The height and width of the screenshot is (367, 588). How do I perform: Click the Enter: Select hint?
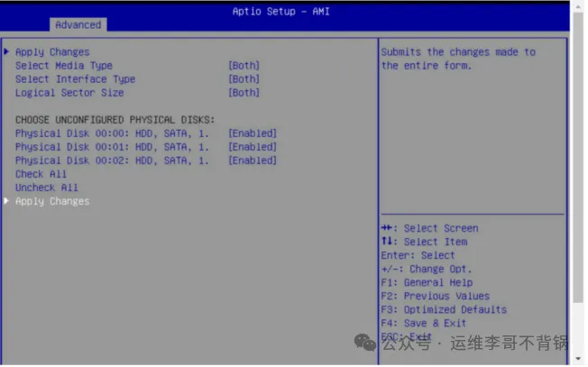click(418, 255)
